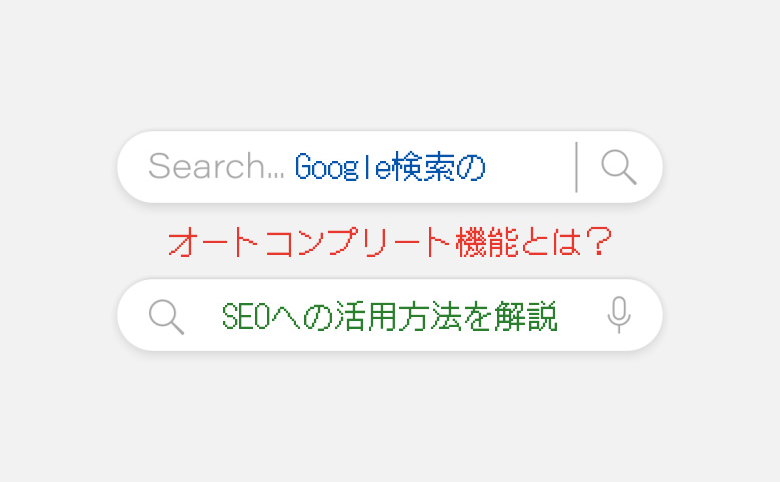Click the red "機能とは" text
Viewport: 780px width, 482px height.
pos(519,242)
